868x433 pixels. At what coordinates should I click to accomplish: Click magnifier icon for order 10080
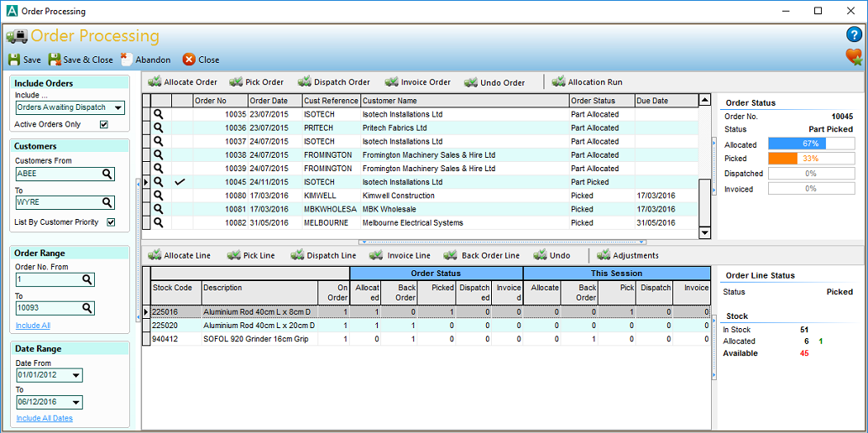tap(159, 196)
